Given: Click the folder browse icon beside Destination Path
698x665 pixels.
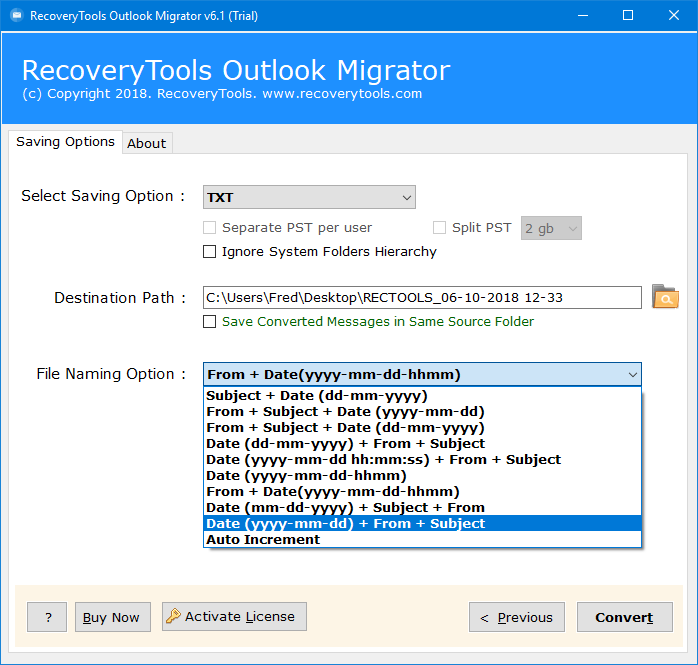Looking at the screenshot, I should point(665,297).
